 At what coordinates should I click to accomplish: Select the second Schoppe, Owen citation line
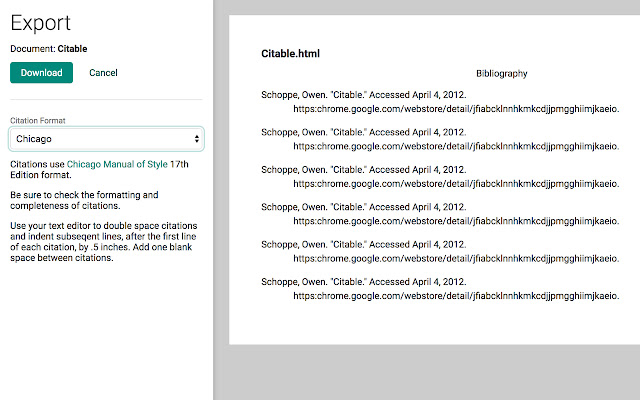click(363, 133)
